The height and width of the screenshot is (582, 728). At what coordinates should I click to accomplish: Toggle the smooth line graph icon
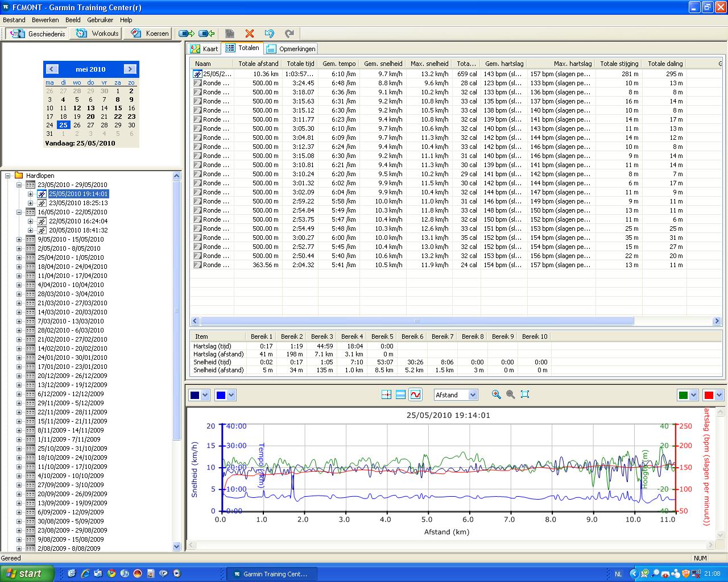(415, 394)
